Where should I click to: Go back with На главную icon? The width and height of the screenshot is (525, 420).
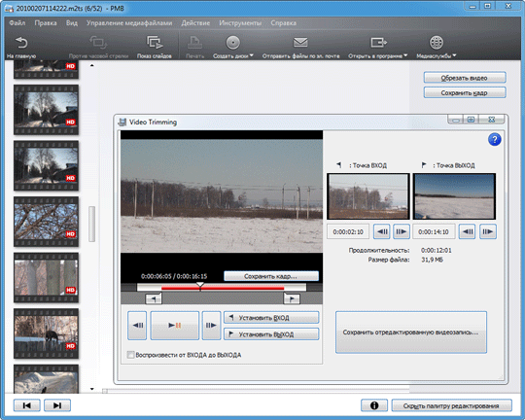[x=21, y=47]
